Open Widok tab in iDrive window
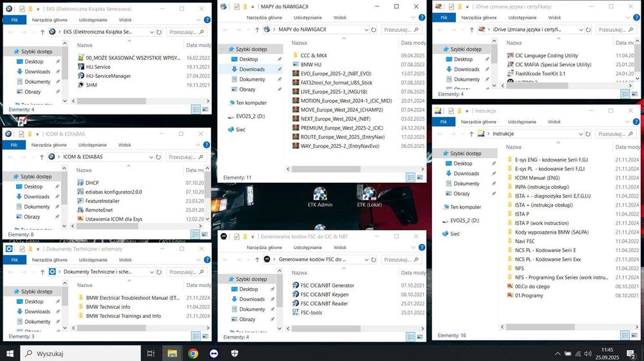Image resolution: width=644 pixels, height=361 pixels. (x=554, y=17)
